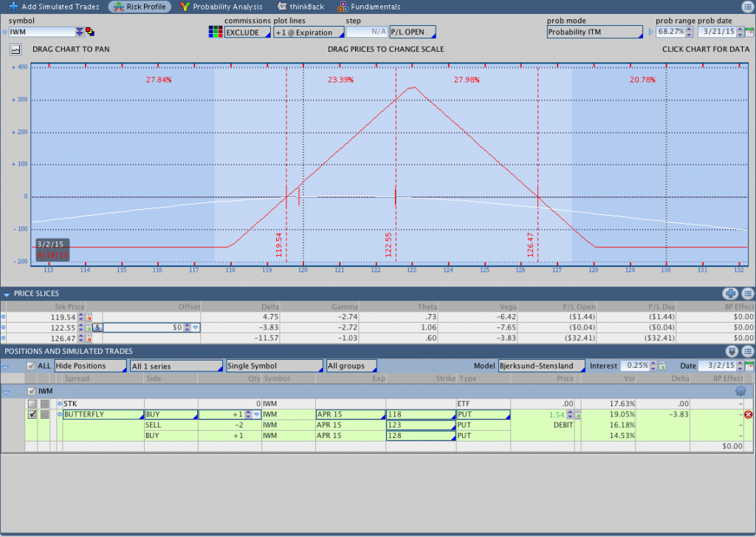Image resolution: width=756 pixels, height=537 pixels.
Task: Add a new price slice with plus icon
Action: tap(730, 293)
